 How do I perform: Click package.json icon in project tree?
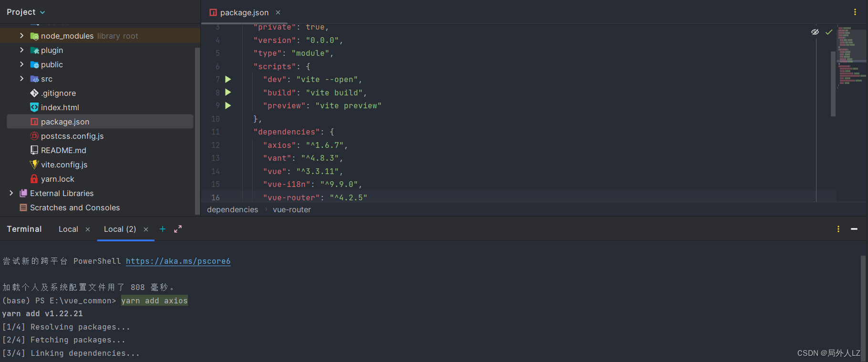tap(34, 122)
